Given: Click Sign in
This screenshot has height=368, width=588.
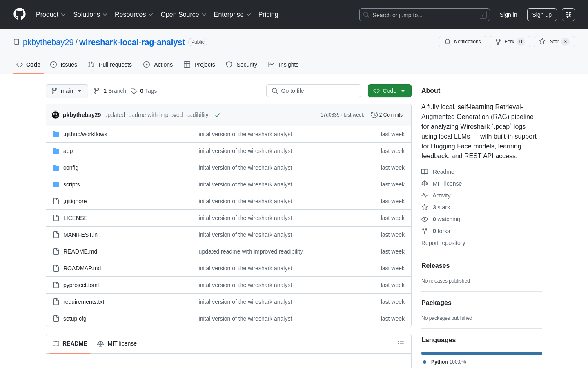Looking at the screenshot, I should pyautogui.click(x=508, y=15).
